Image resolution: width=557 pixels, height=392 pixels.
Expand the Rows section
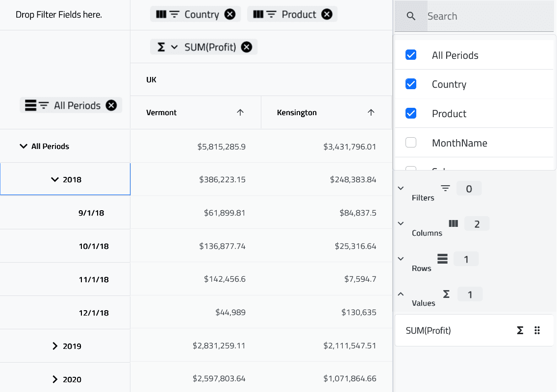tap(401, 259)
